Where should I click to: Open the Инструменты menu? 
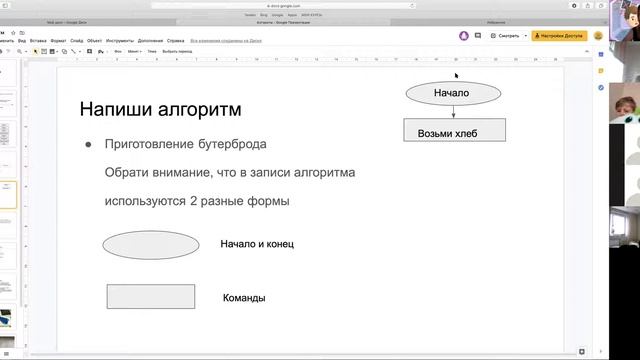(x=120, y=41)
